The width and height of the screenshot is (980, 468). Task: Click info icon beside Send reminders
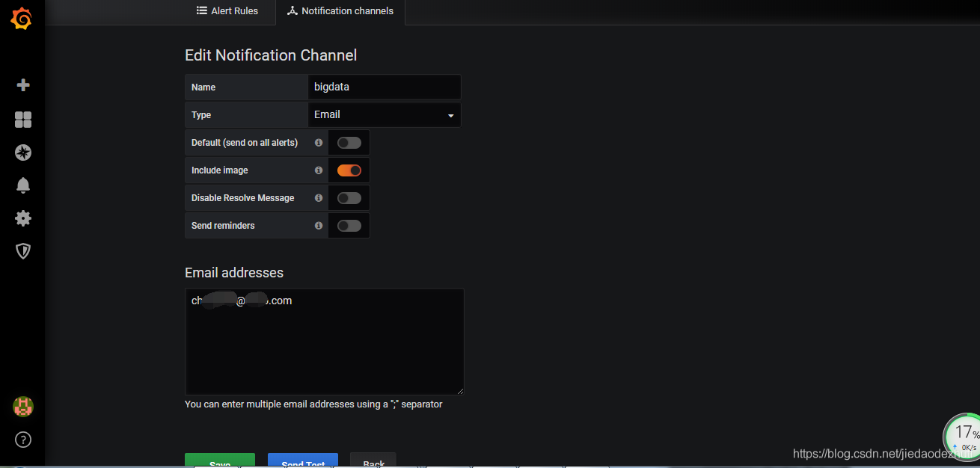pos(319,226)
